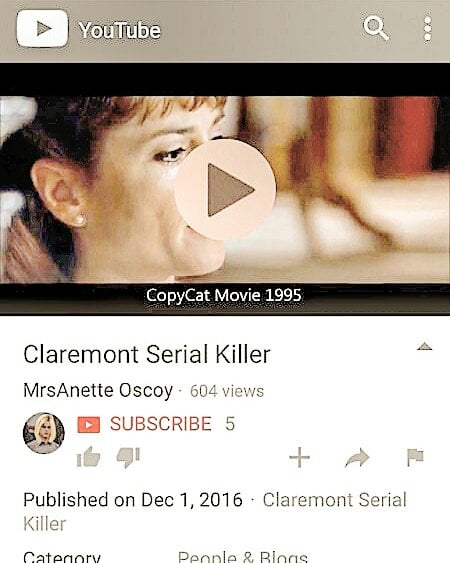450x563 pixels.
Task: Tap the YouTube wordmark text
Action: pyautogui.click(x=120, y=30)
